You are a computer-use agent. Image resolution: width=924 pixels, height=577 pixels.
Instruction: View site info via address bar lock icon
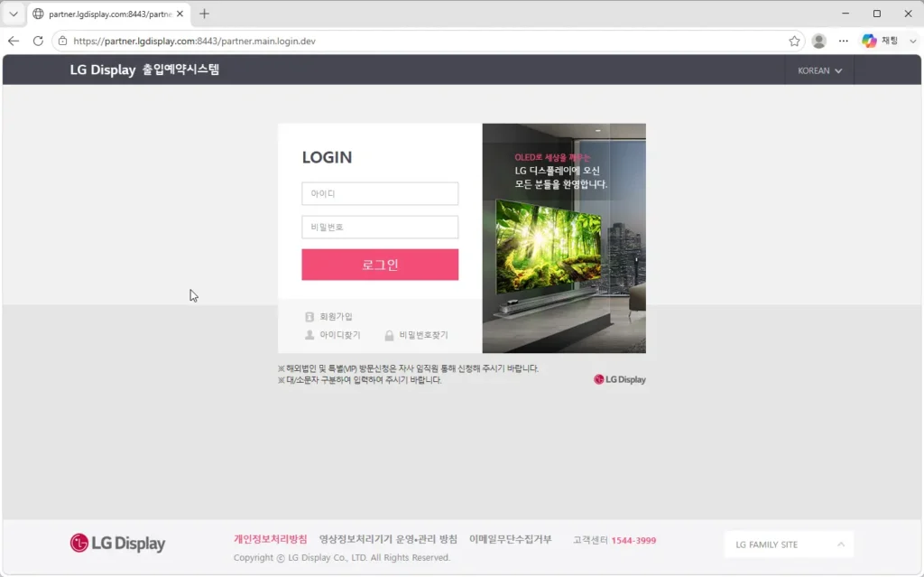[x=62, y=41]
